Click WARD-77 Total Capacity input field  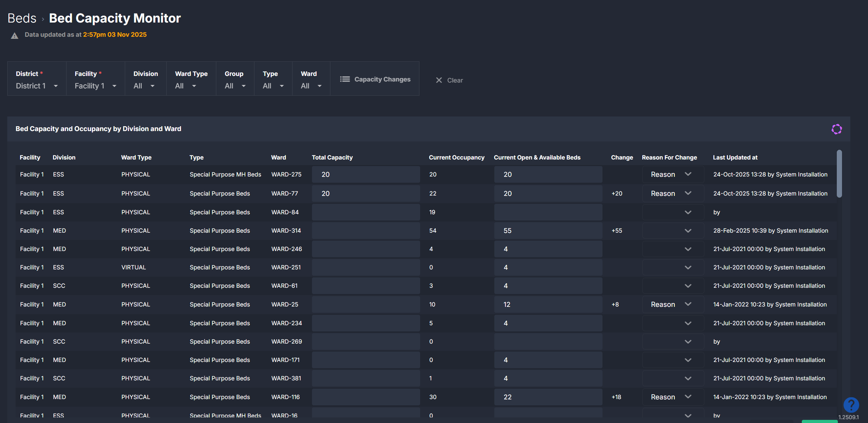pyautogui.click(x=366, y=193)
